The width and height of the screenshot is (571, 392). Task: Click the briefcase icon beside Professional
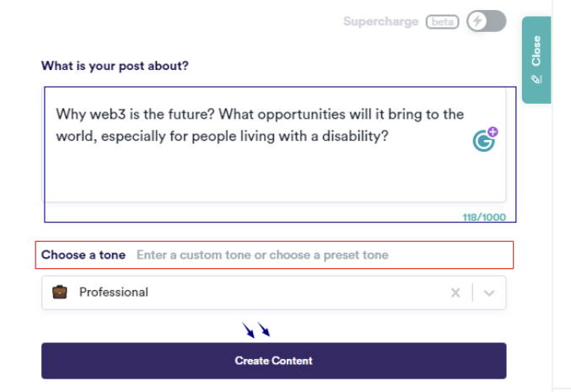coord(60,293)
